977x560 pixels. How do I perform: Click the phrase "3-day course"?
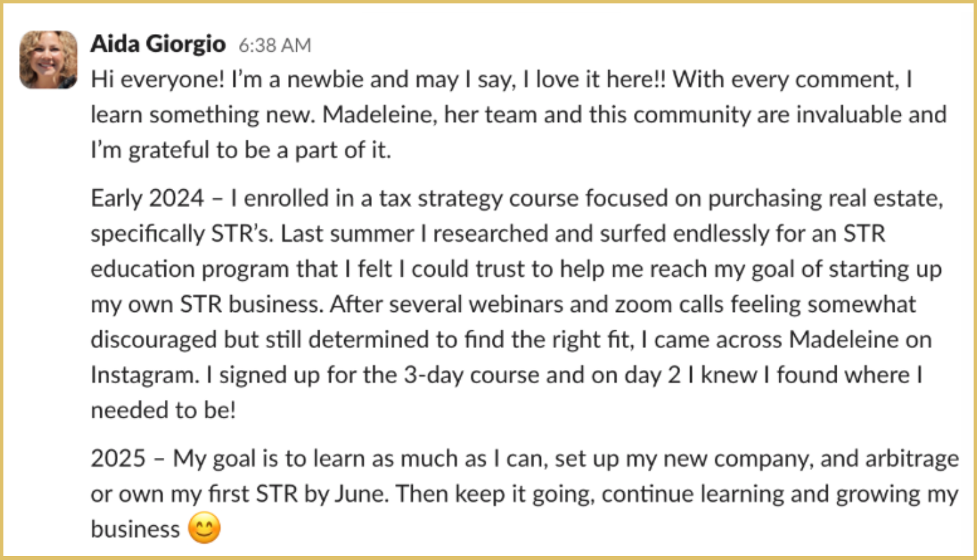tap(420, 375)
